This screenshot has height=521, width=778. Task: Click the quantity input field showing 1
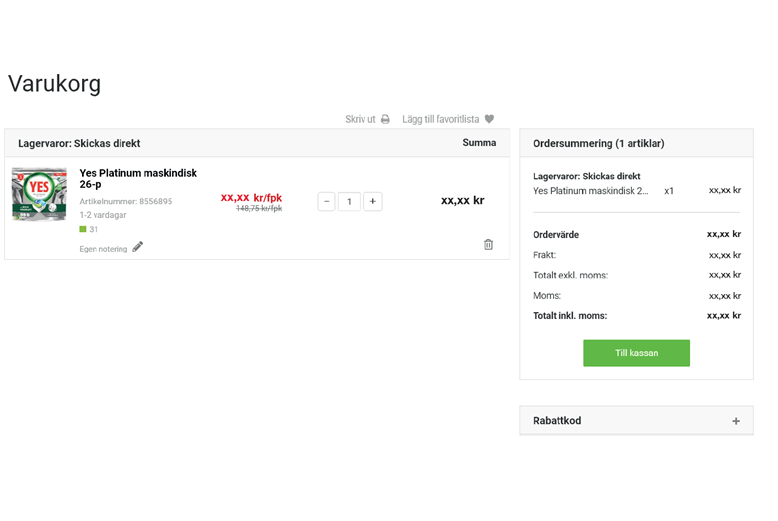349,201
